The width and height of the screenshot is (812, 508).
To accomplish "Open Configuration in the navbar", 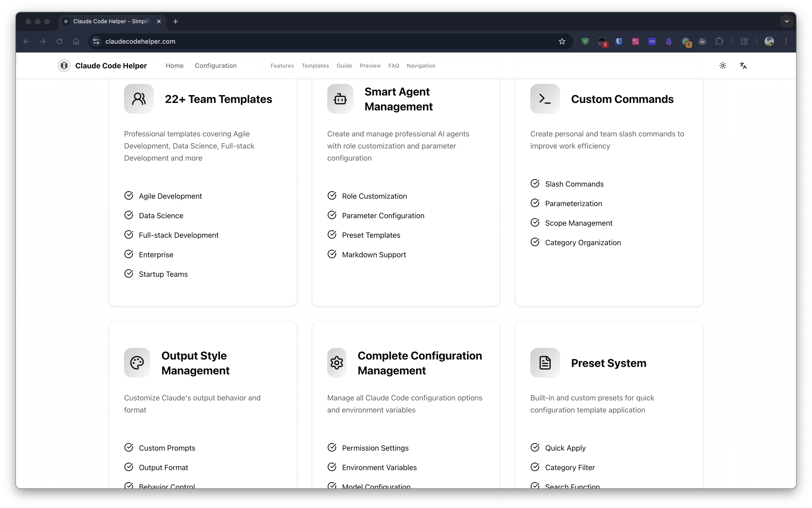I will pyautogui.click(x=216, y=66).
